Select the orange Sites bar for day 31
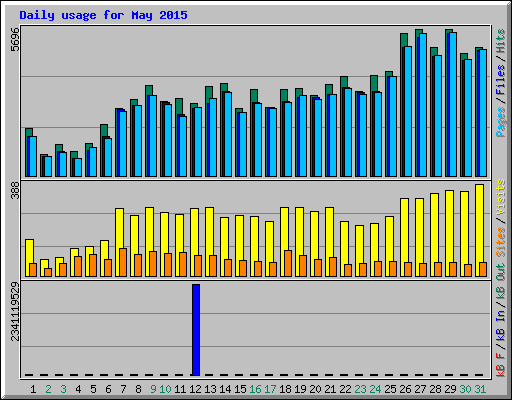This screenshot has height=400, width=512. (x=483, y=270)
